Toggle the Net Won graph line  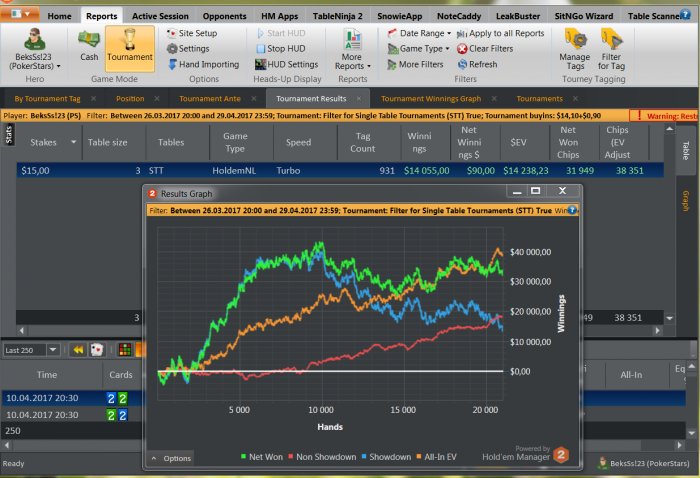262,457
